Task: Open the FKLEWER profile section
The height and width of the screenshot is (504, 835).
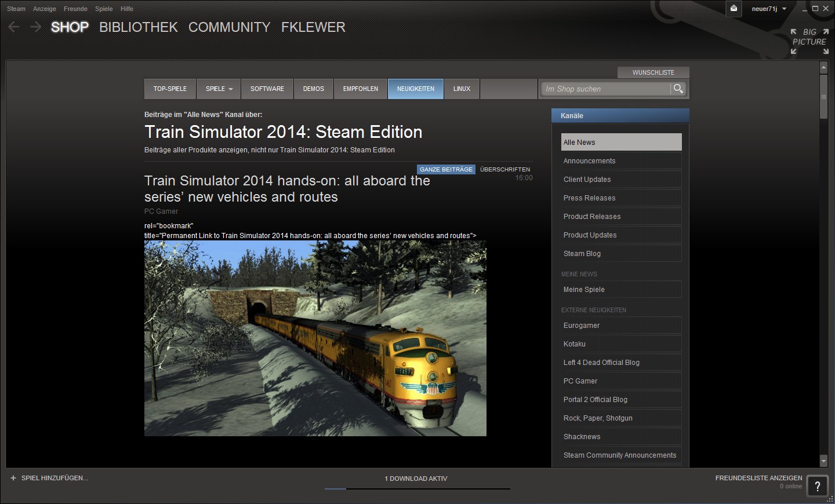Action: [x=313, y=27]
